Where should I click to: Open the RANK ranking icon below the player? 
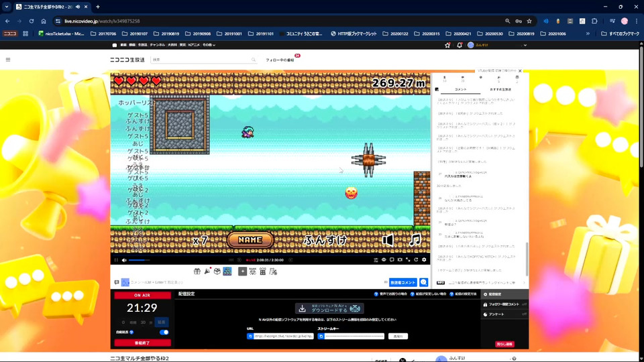[253, 271]
